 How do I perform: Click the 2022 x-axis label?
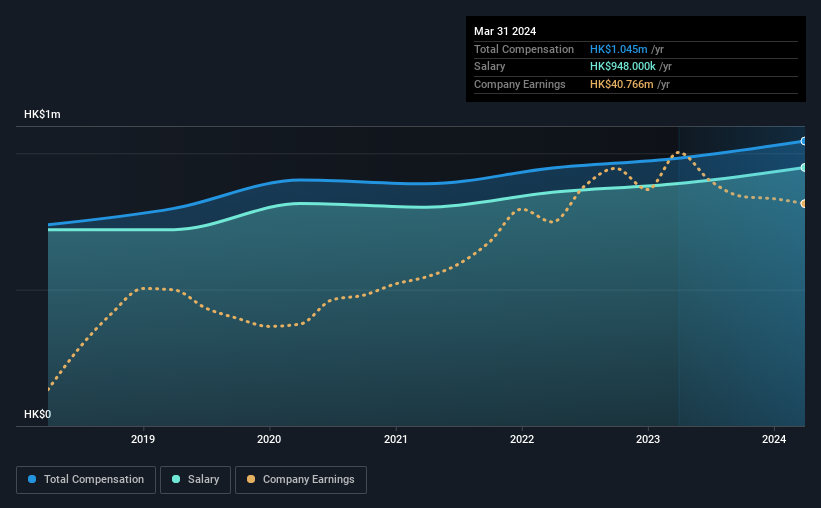[522, 439]
